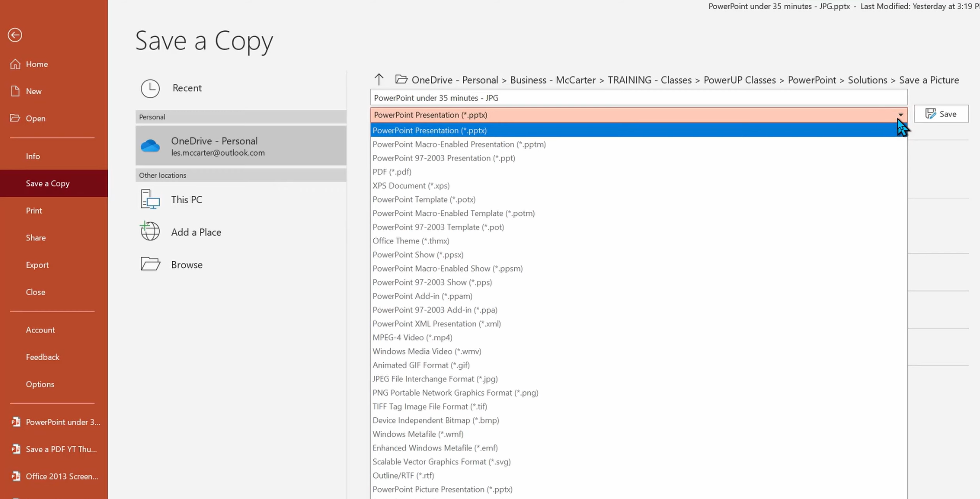980x499 pixels.
Task: Select PowerPoint Picture Presentation (*.pptx)
Action: coord(639,489)
